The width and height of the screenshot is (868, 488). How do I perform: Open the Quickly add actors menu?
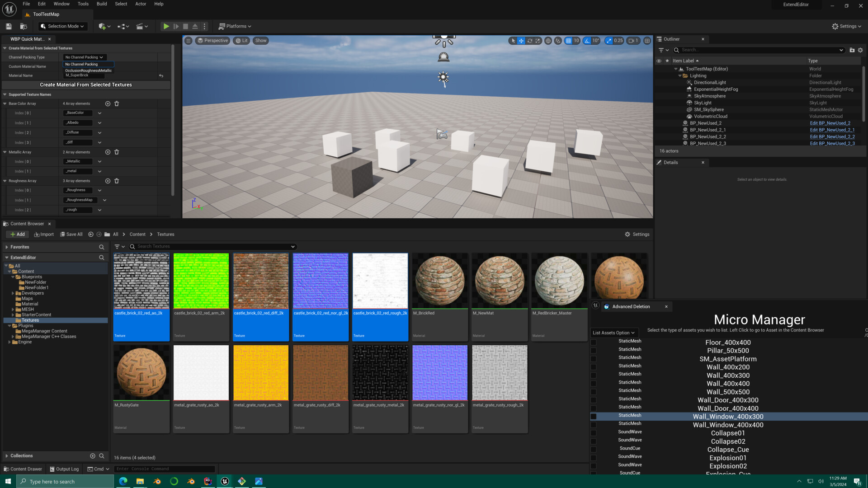tap(104, 26)
